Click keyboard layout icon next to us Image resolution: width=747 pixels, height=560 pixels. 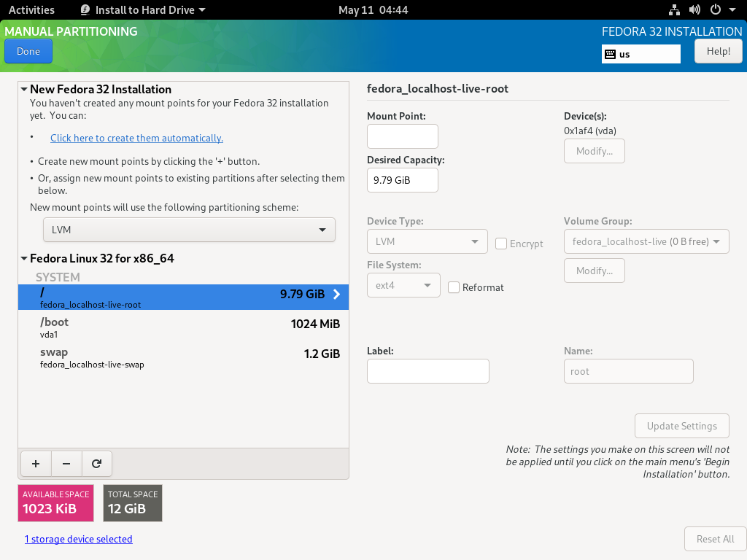tap(611, 54)
